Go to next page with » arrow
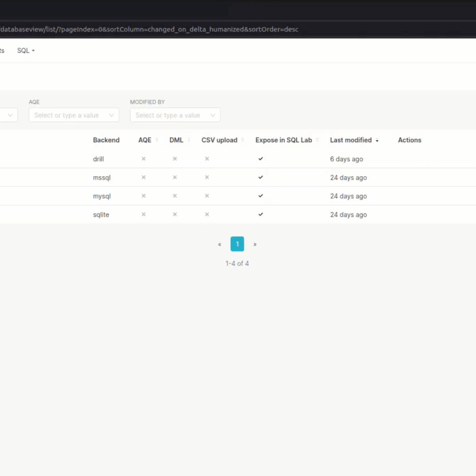 (x=255, y=244)
